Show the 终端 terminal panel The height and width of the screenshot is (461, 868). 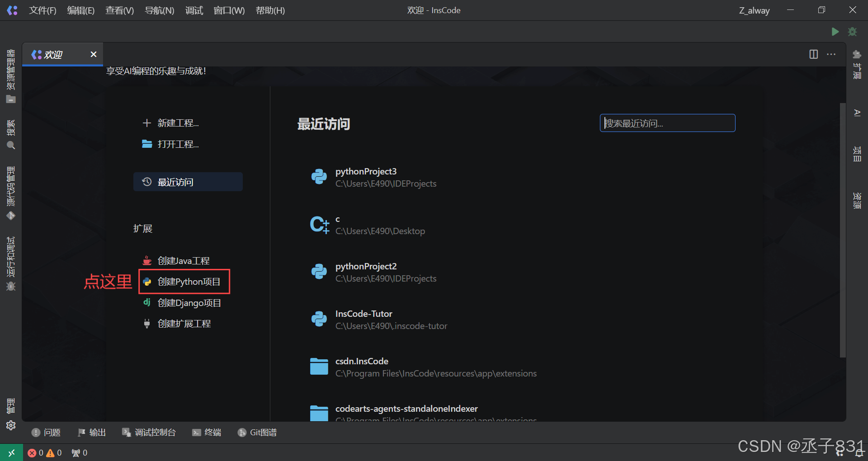click(x=207, y=433)
